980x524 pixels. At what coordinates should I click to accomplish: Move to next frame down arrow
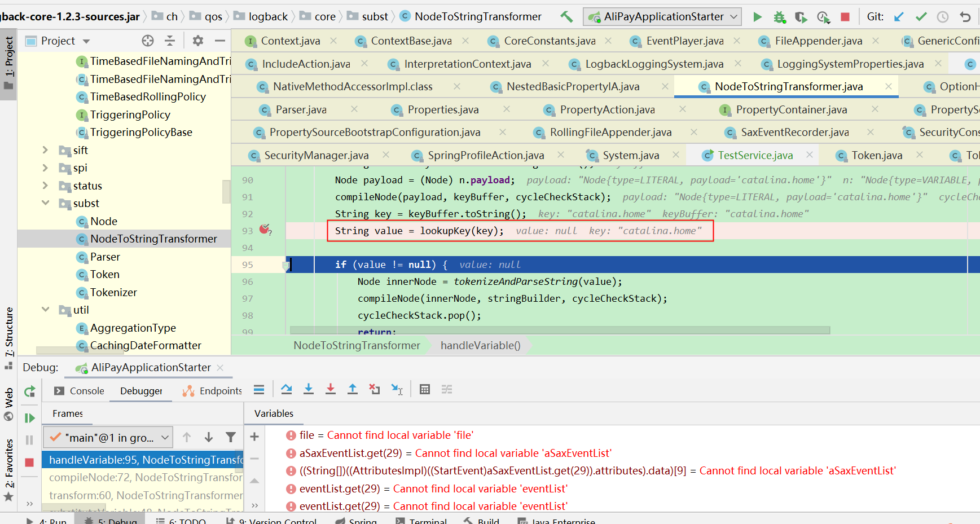click(209, 437)
